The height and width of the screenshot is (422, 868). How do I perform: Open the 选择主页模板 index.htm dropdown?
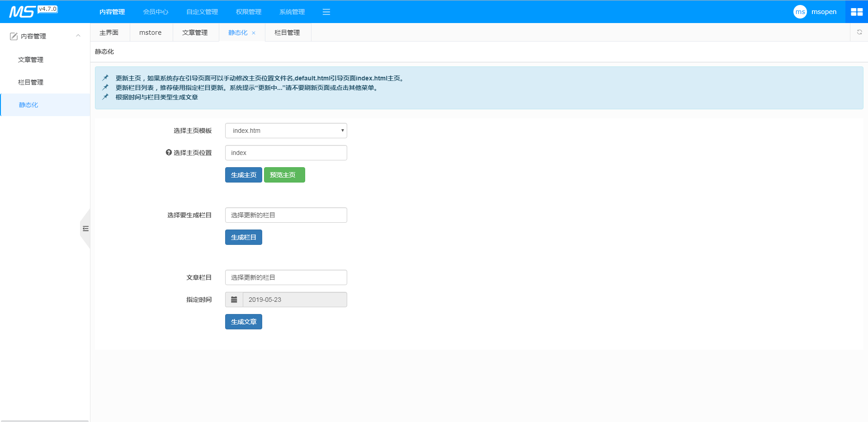[286, 131]
